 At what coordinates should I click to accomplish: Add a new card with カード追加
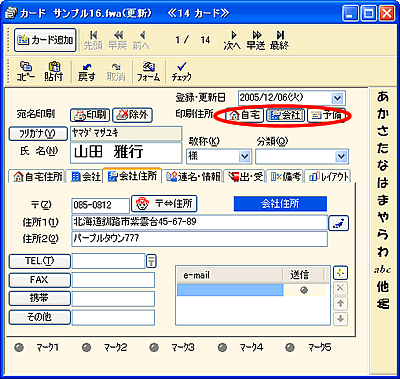tap(45, 40)
